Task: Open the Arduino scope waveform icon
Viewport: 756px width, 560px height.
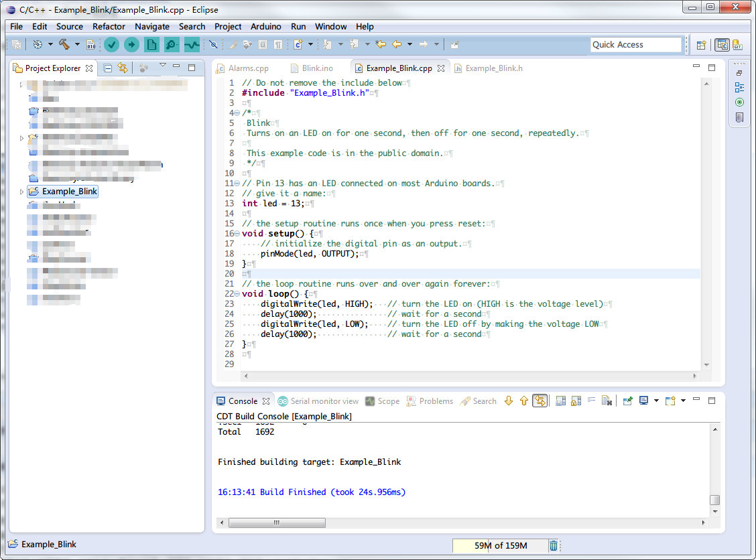Action: [x=192, y=45]
